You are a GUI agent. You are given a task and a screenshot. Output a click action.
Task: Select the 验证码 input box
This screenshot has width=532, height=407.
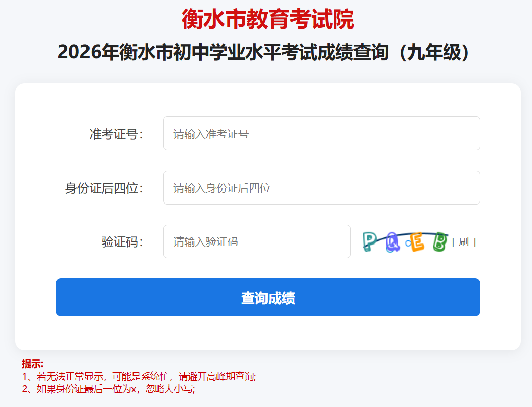[x=257, y=241]
